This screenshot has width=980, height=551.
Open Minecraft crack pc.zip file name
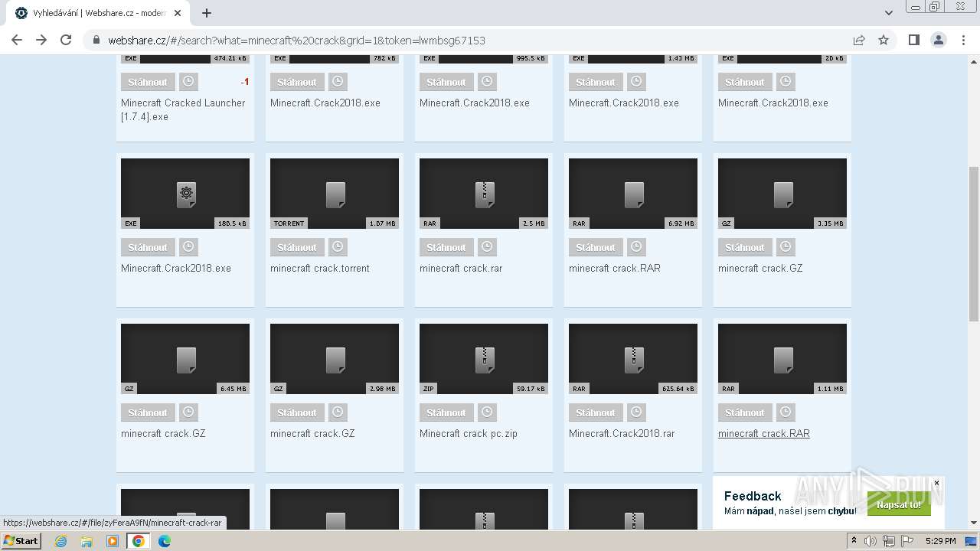pos(469,433)
